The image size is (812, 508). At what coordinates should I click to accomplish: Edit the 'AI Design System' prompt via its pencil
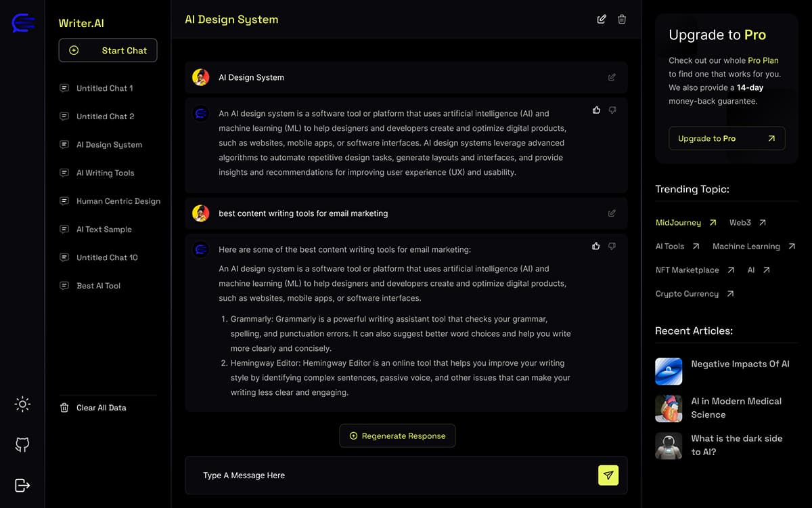pyautogui.click(x=612, y=77)
